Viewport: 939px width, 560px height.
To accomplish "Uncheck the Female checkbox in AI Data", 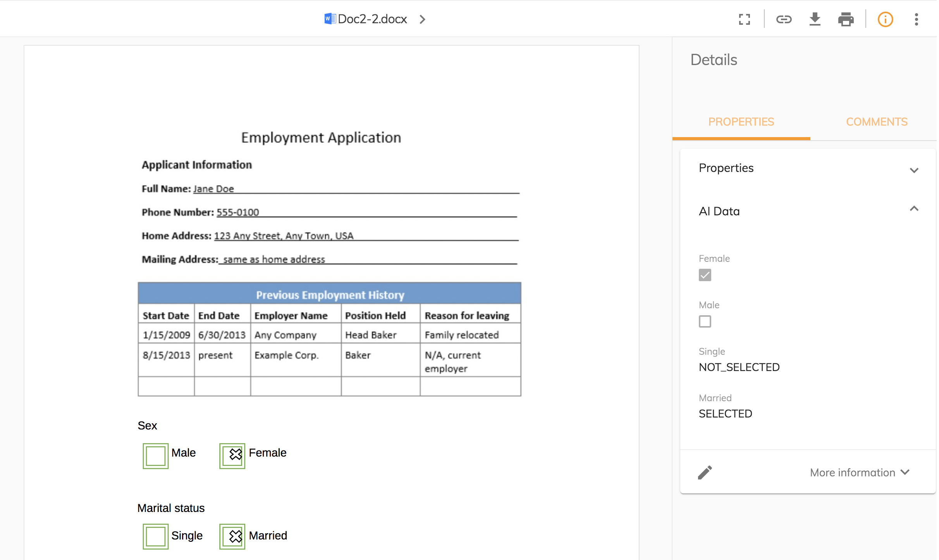I will tap(705, 275).
